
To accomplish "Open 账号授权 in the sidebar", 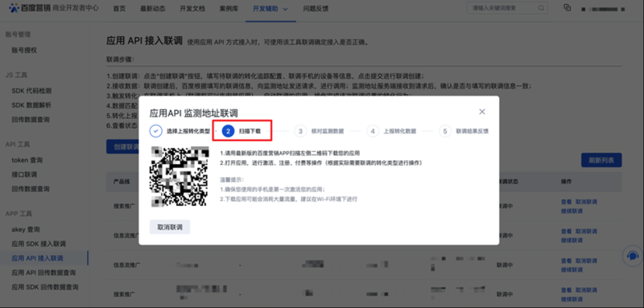I will pyautogui.click(x=24, y=51).
